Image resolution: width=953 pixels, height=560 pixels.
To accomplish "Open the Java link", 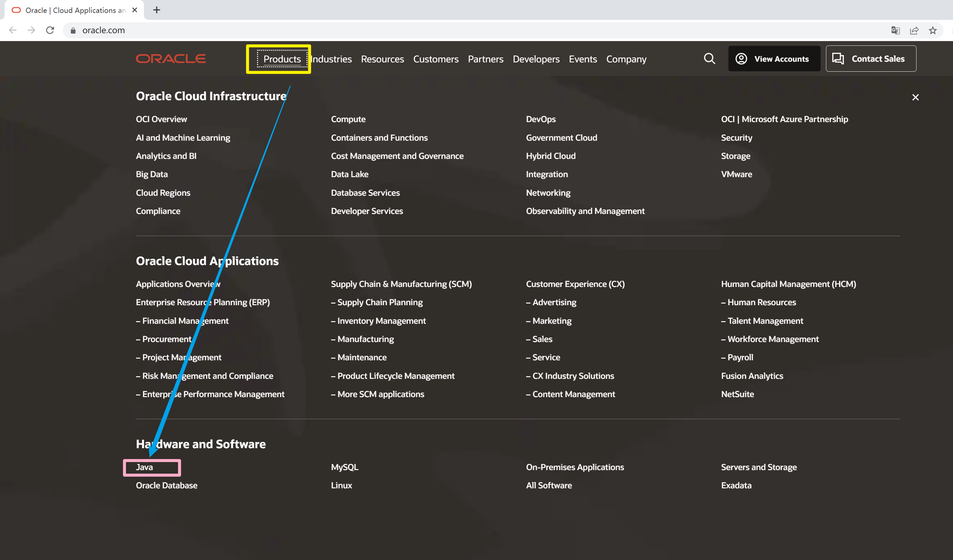I will 145,467.
